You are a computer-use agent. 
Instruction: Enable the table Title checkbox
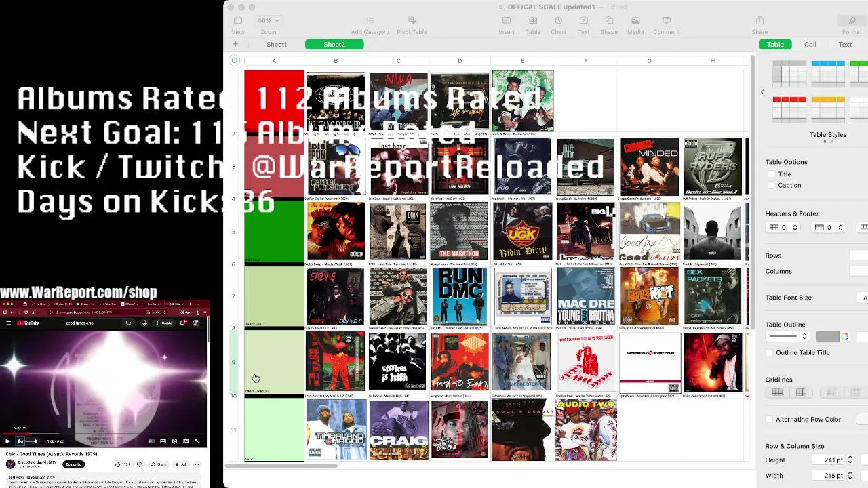click(x=772, y=174)
